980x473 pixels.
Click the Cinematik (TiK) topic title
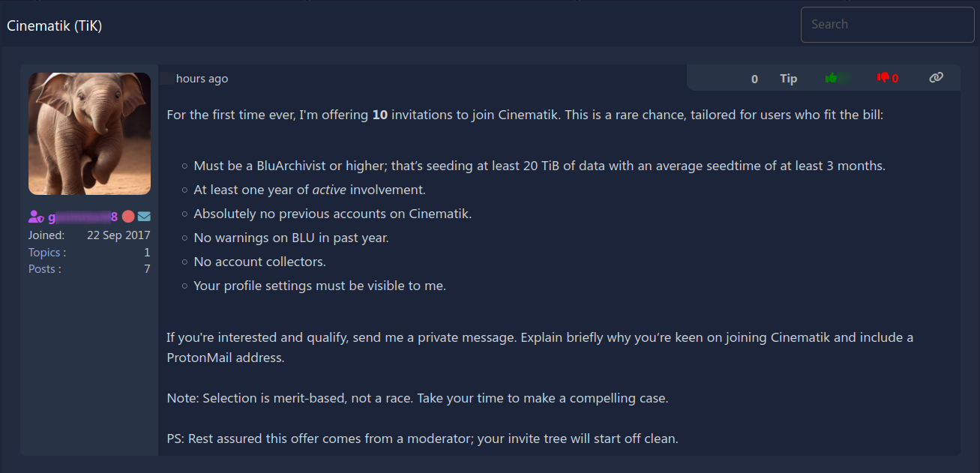coord(55,25)
